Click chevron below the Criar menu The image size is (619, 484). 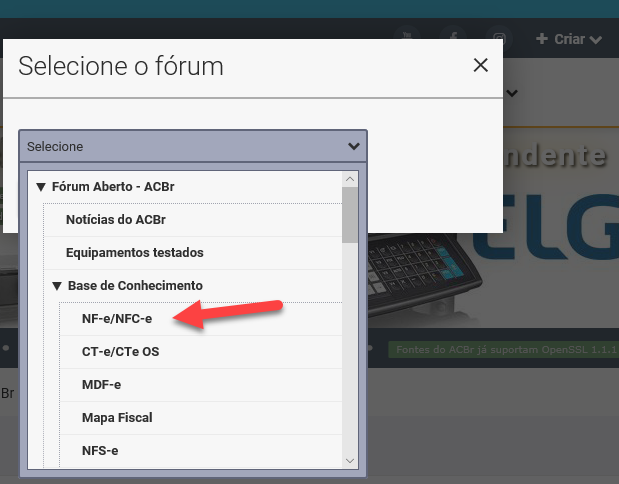(512, 93)
